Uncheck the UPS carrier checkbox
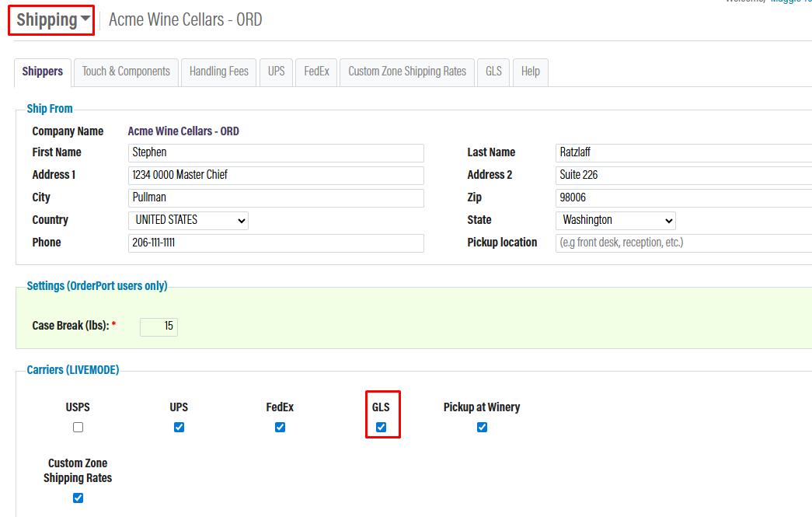 [x=179, y=428]
